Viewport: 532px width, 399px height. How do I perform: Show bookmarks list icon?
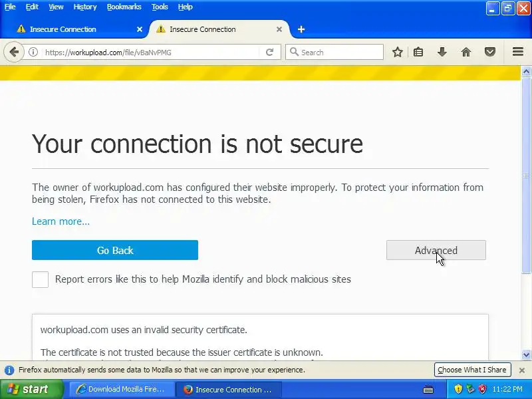tap(418, 52)
